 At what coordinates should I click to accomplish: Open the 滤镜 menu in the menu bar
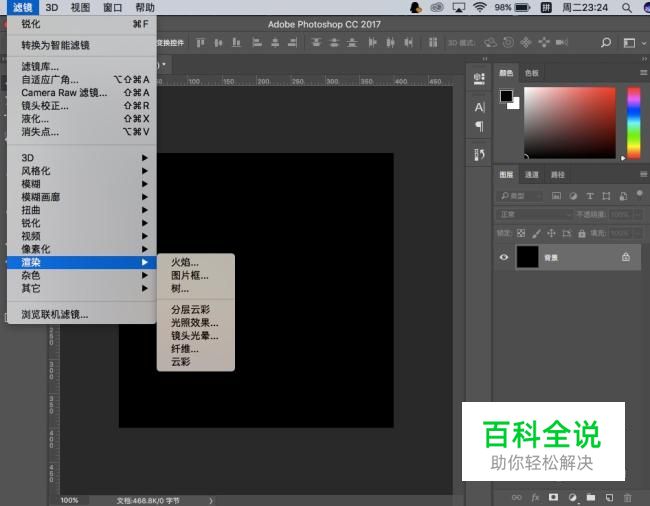coord(23,7)
